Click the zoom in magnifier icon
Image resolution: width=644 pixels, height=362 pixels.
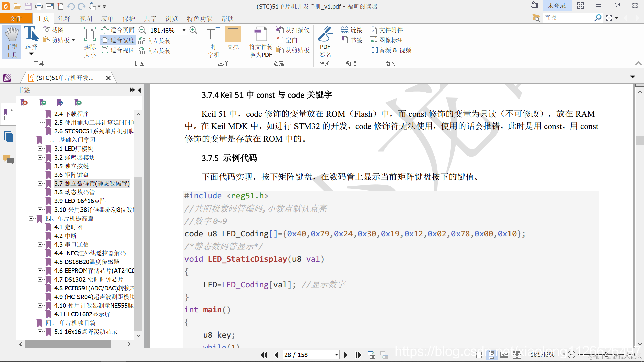(193, 30)
